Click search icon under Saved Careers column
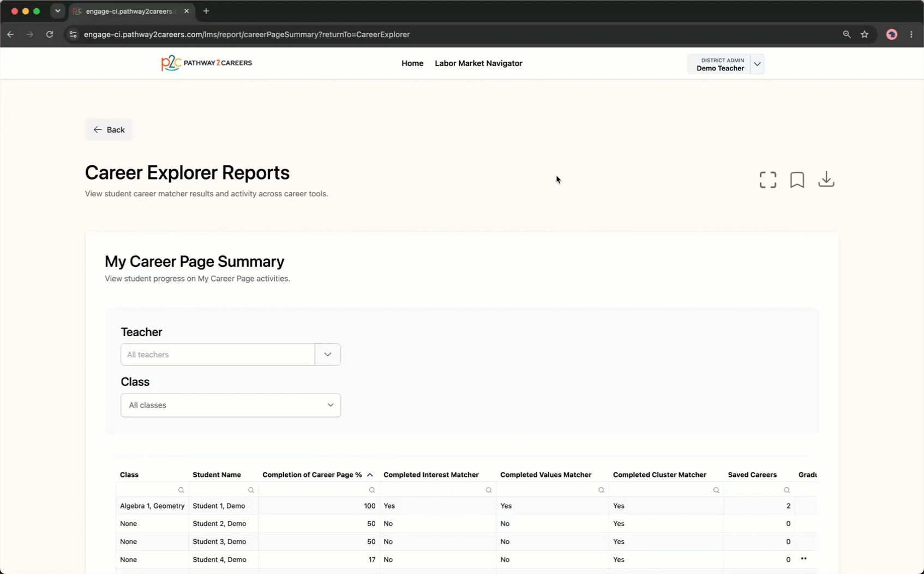Screen dimensions: 924x574 pyautogui.click(x=787, y=490)
